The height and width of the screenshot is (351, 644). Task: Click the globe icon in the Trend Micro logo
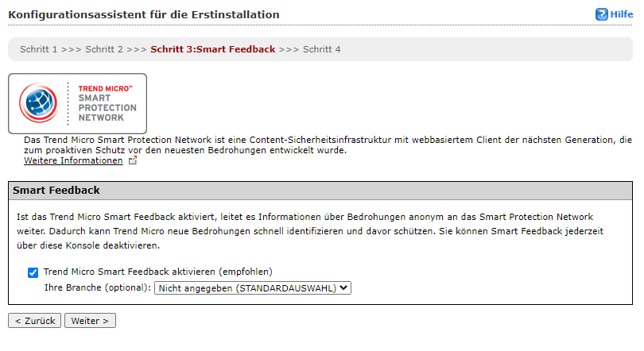(x=38, y=103)
